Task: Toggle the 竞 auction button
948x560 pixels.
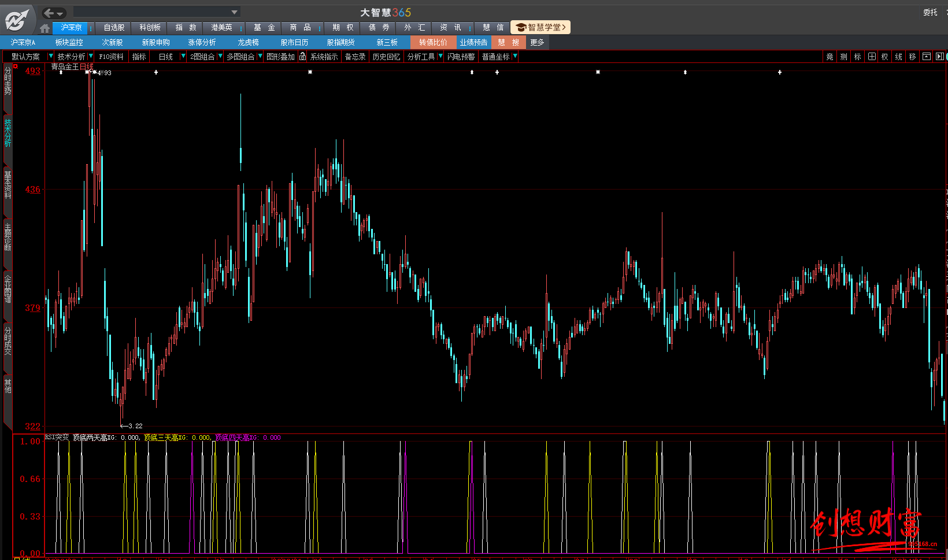Action: [x=829, y=57]
